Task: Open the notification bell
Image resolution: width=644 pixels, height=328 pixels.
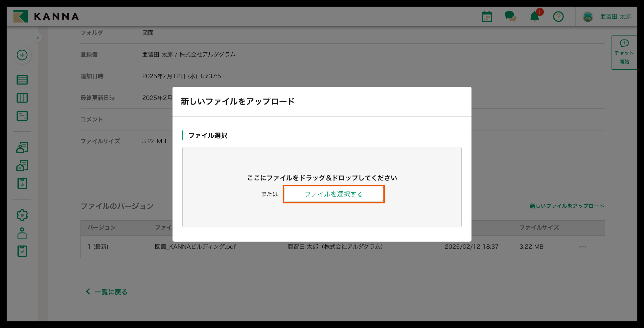Action: (x=534, y=17)
